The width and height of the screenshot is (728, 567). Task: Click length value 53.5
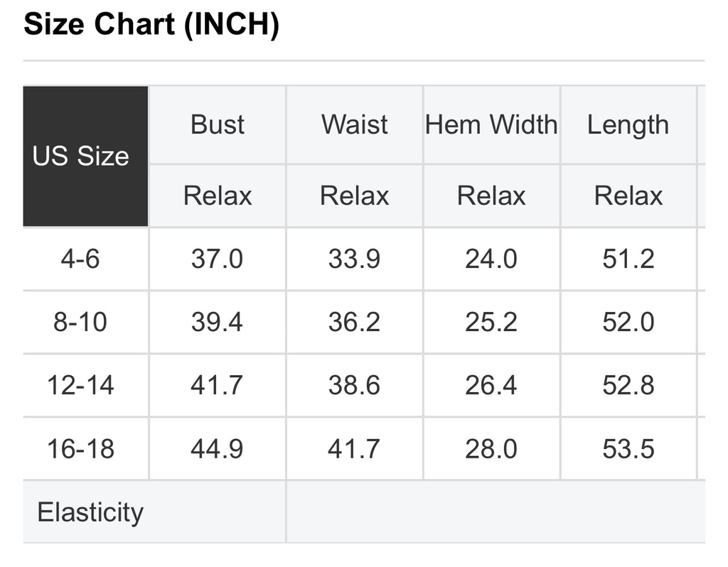pos(628,449)
